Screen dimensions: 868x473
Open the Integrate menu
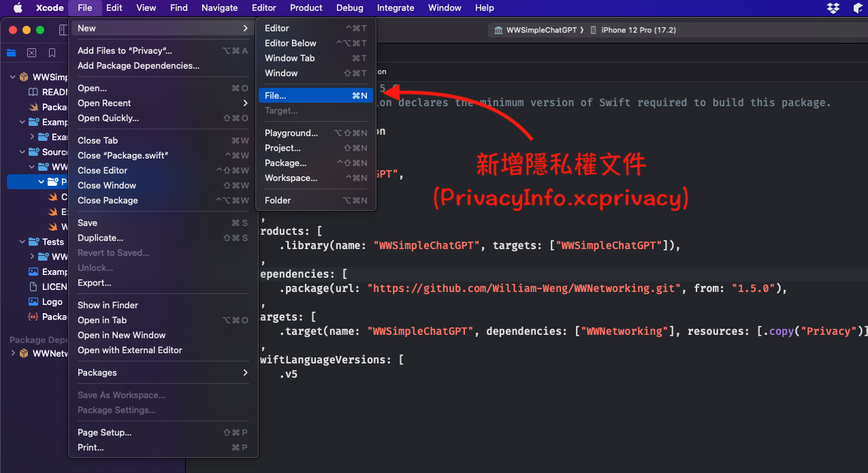[396, 7]
